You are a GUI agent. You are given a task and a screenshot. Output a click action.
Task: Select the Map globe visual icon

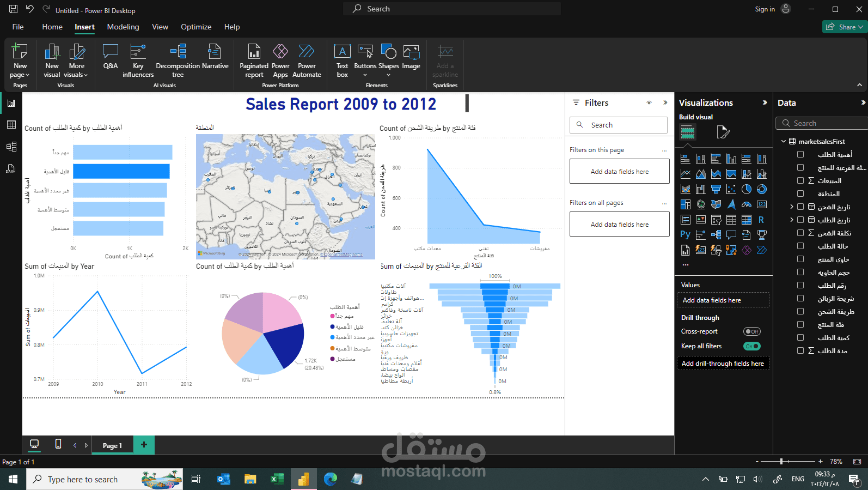point(701,204)
